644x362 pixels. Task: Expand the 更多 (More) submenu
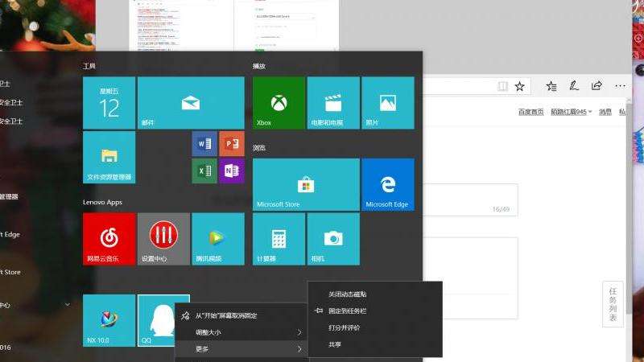242,348
